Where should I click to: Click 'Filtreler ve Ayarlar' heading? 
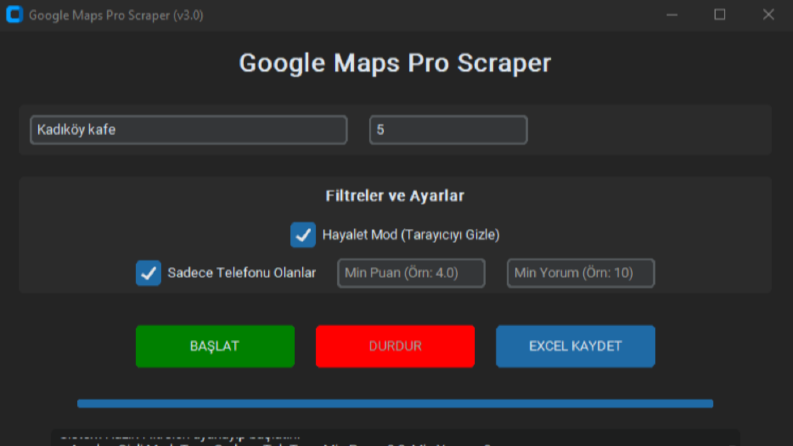[x=395, y=196]
